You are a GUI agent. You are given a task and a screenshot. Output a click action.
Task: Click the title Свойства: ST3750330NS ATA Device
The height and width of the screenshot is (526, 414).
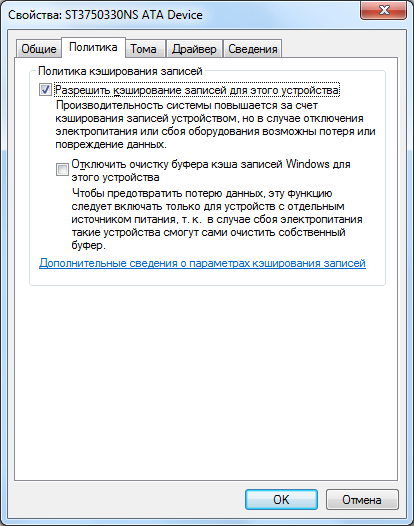105,15
